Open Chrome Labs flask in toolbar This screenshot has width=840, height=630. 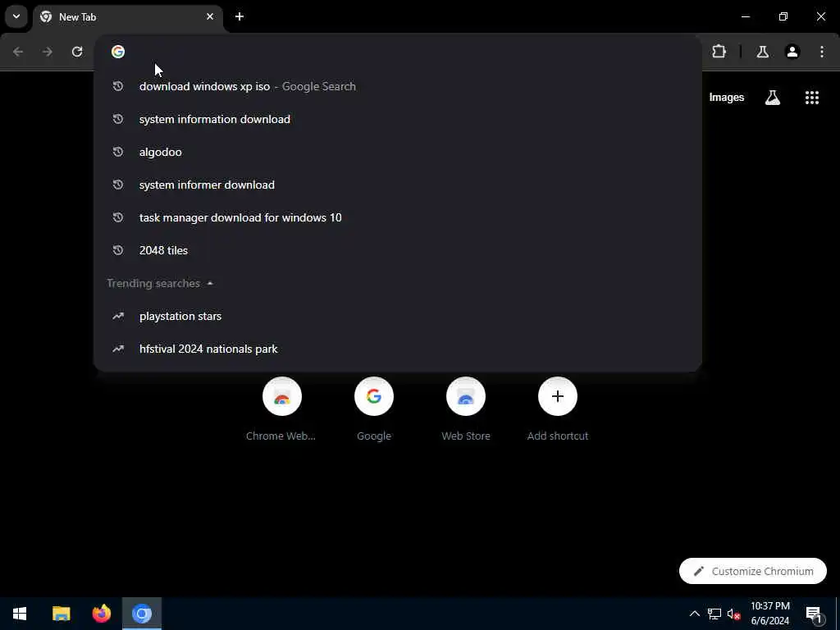[x=763, y=52]
